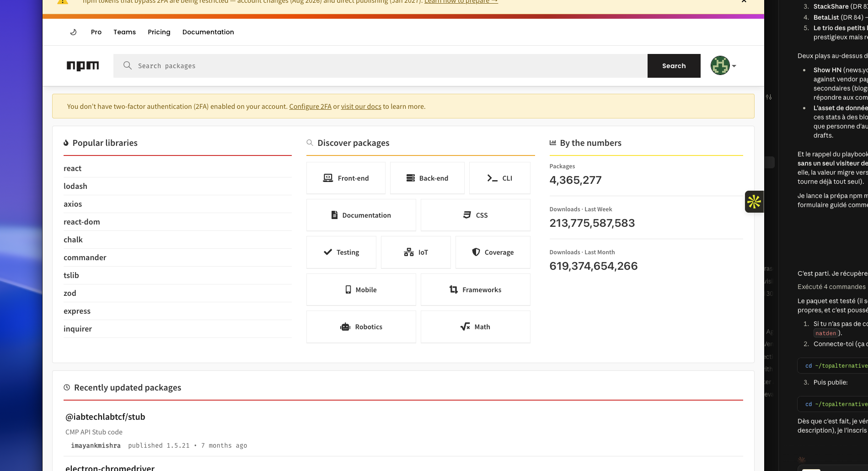Browse Testing packages

[341, 252]
